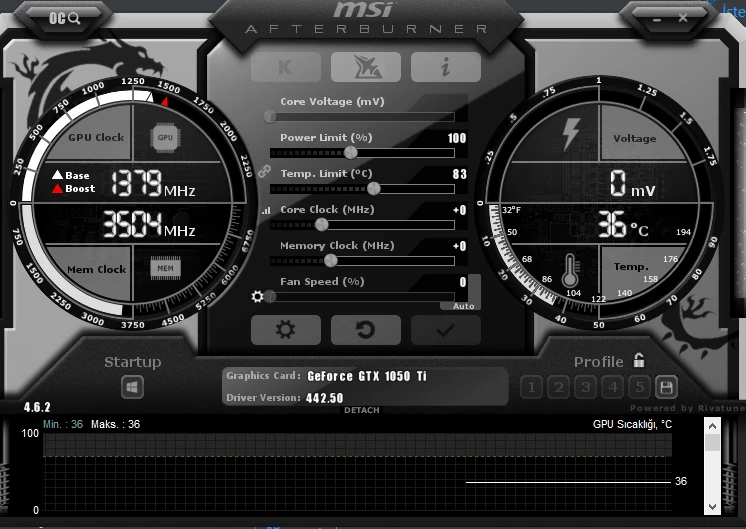Click the version number 4.6.2

coord(37,407)
